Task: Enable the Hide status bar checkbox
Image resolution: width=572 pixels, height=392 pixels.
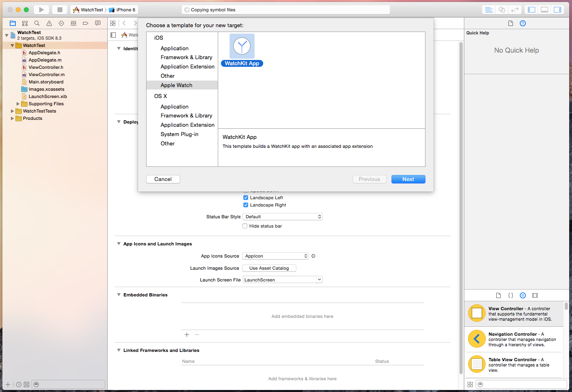Action: click(x=245, y=226)
